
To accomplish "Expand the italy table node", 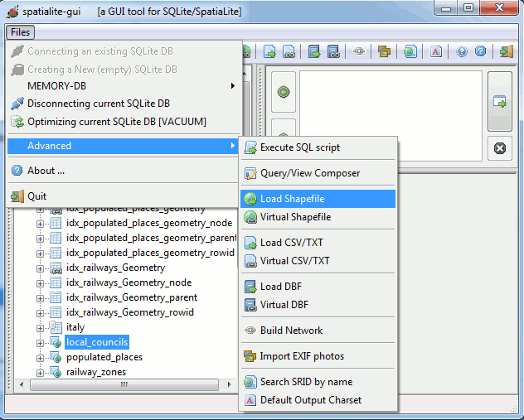I will click(x=40, y=328).
